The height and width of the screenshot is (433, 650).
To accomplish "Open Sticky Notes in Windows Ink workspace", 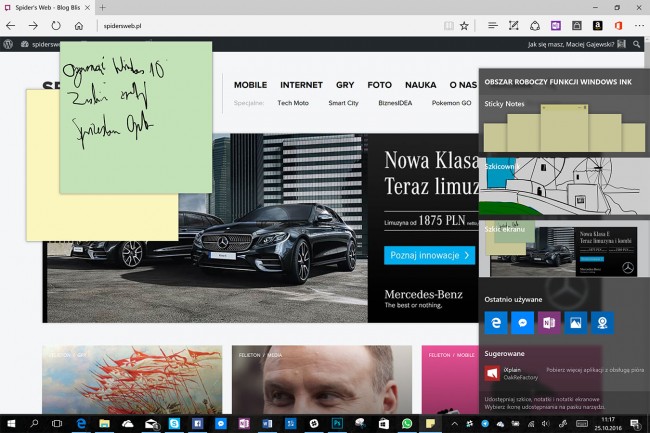I will [x=564, y=125].
